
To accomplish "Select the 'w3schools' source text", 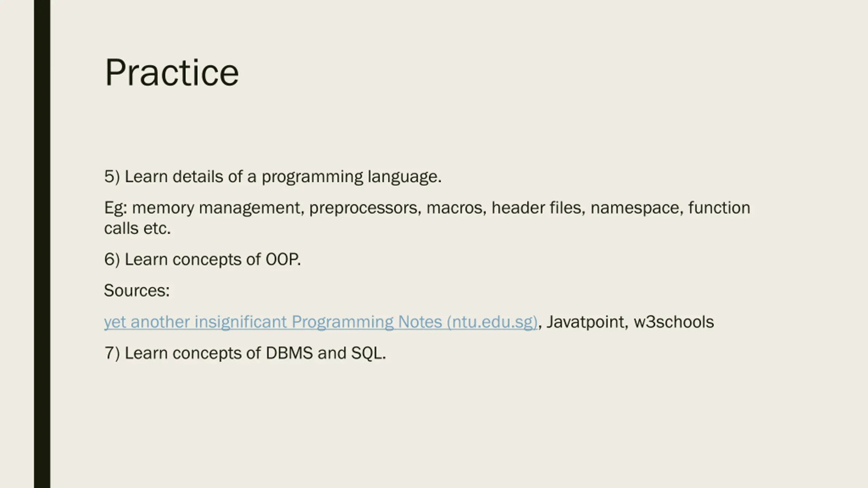I will click(674, 322).
